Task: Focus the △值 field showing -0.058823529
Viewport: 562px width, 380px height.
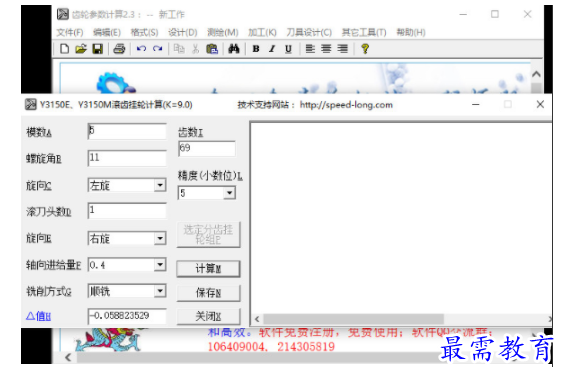Action: tap(127, 316)
